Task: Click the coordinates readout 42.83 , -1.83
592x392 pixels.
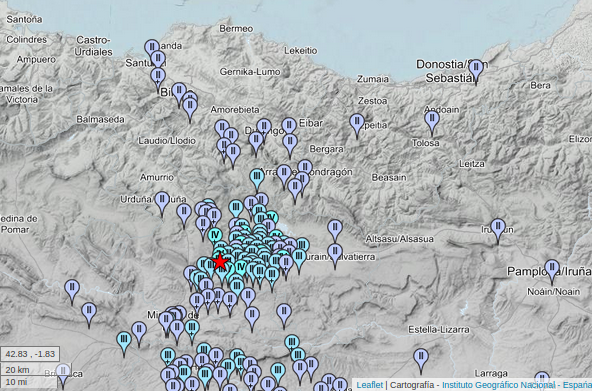Action: click(30, 354)
